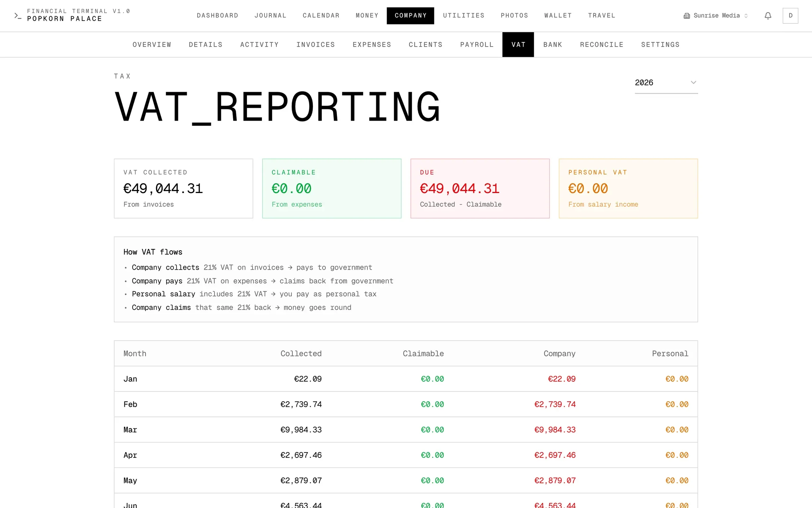Viewport: 812px width, 508px height.
Task: Open the Utilities section
Action: [x=464, y=16]
